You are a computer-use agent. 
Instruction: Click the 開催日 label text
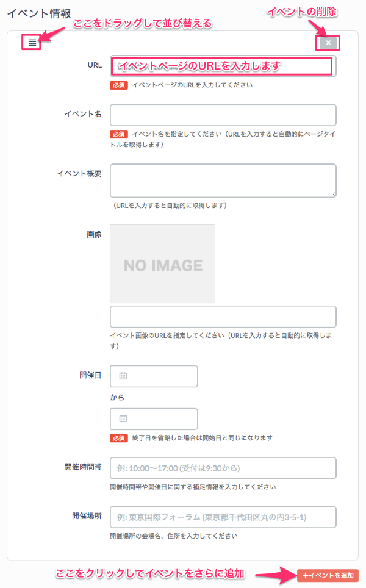[x=90, y=375]
